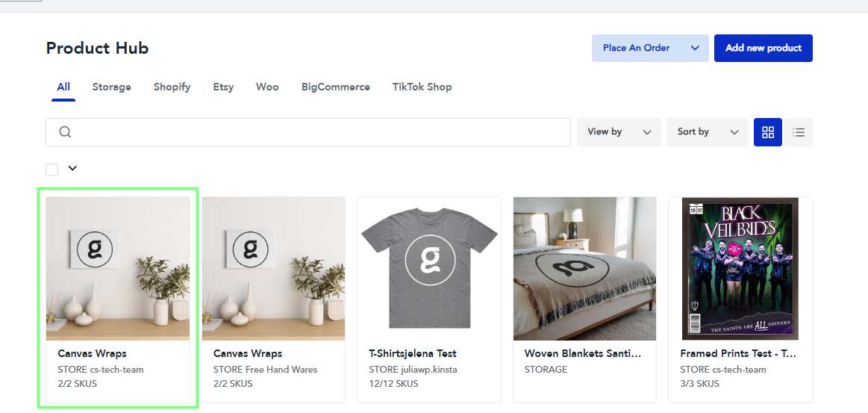Expand the Place An Order arrow
The width and height of the screenshot is (868, 413).
[x=695, y=48]
